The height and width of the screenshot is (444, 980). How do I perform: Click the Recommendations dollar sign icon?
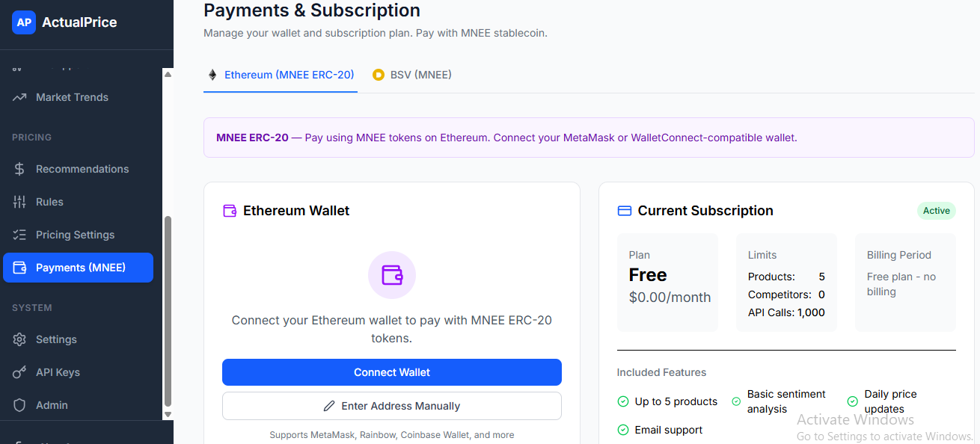(20, 169)
